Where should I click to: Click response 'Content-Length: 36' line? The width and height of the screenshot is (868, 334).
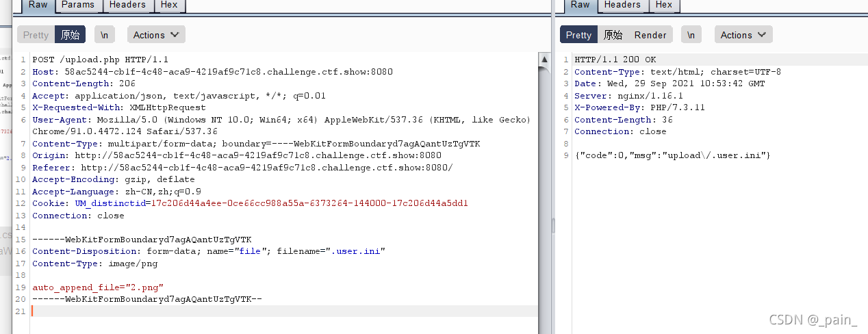pos(623,120)
